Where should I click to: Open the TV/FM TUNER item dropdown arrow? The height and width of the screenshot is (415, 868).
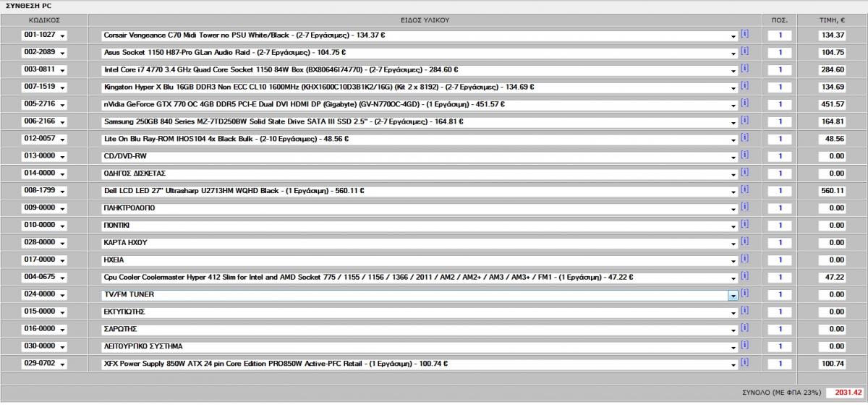click(x=733, y=295)
